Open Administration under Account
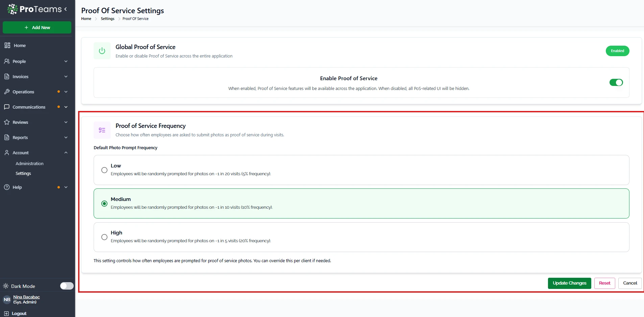The image size is (644, 317). 29,163
